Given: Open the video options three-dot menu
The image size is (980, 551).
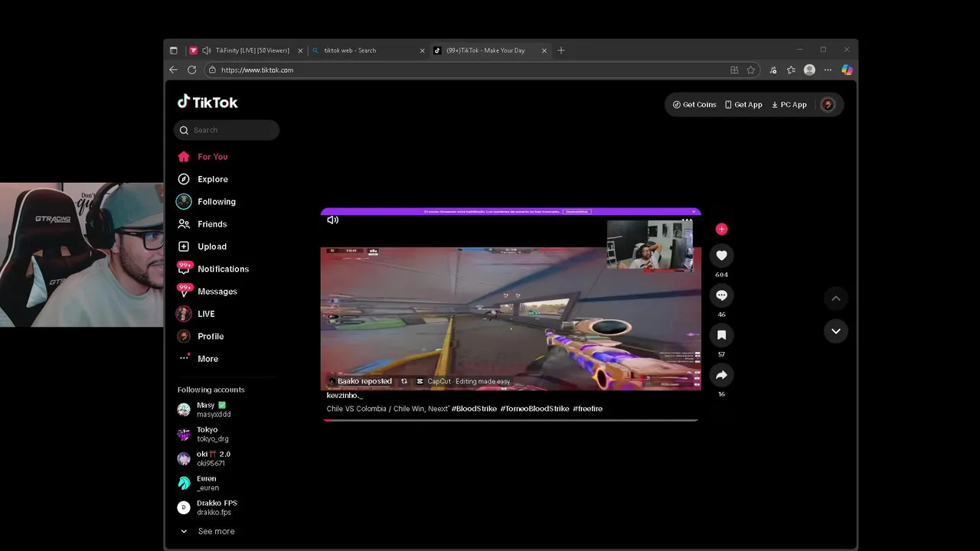Looking at the screenshot, I should (x=687, y=220).
